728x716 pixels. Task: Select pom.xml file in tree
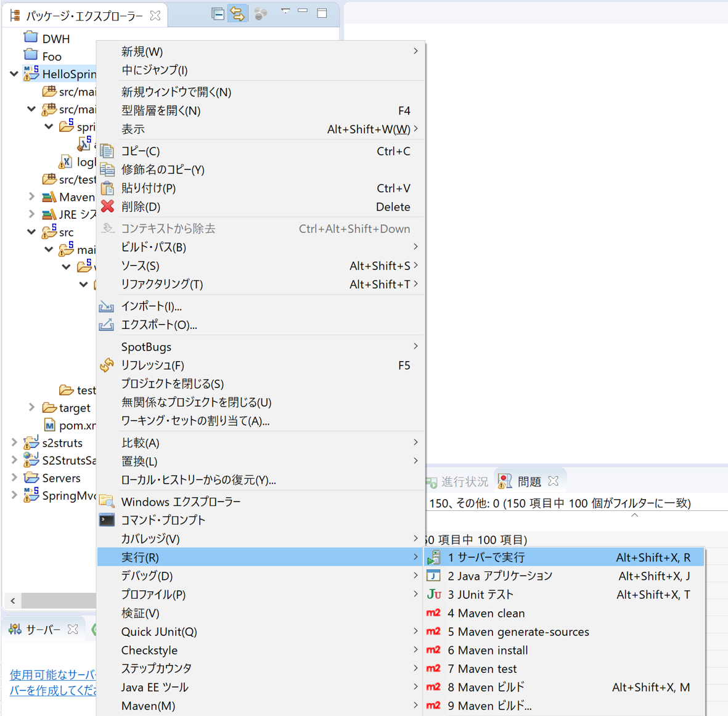pos(70,425)
